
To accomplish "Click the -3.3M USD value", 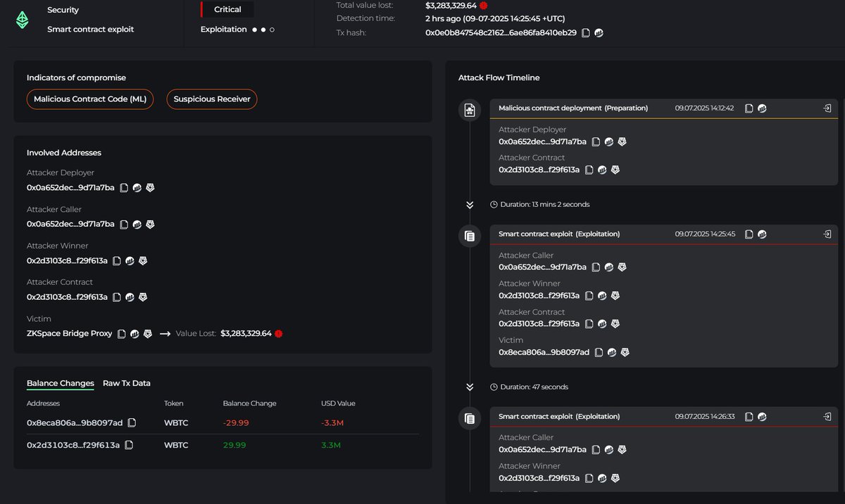I will click(x=332, y=423).
